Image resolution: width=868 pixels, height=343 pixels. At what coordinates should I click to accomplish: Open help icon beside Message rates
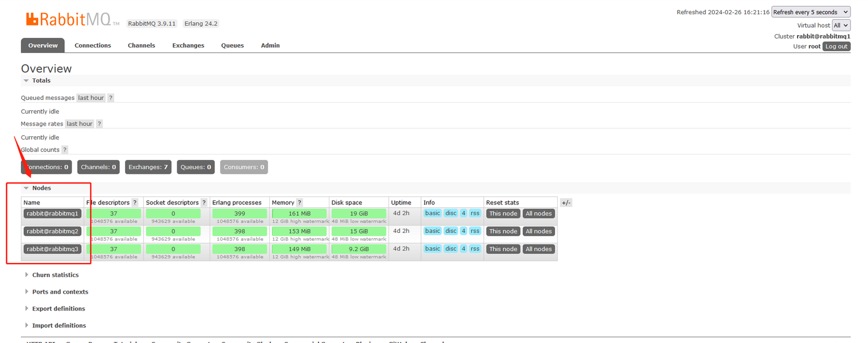[x=99, y=124]
